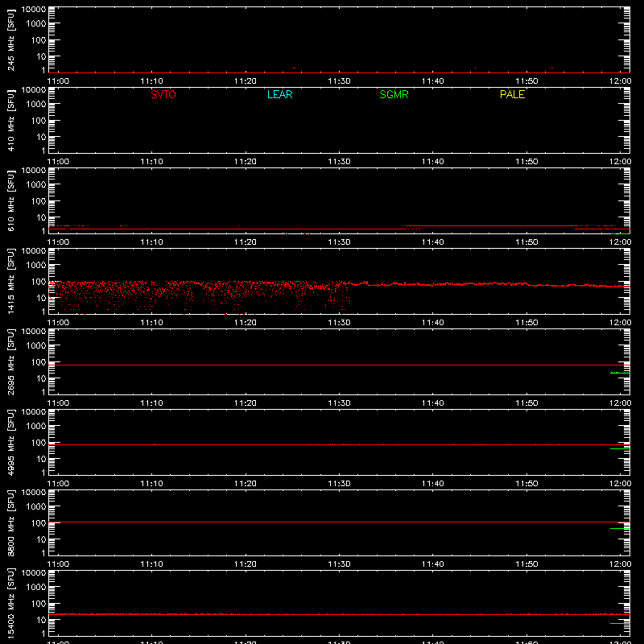Click the 10 y-axis value of 8800 MHz panel
The width and height of the screenshot is (644, 644).
tap(41, 539)
